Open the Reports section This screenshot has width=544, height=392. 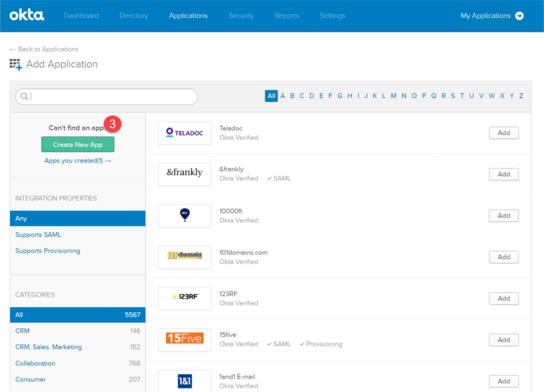coord(287,16)
